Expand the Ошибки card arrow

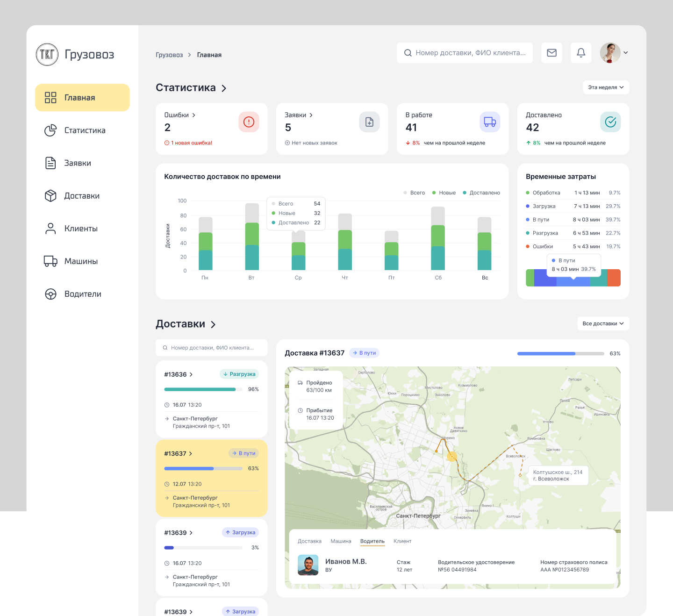click(x=193, y=115)
